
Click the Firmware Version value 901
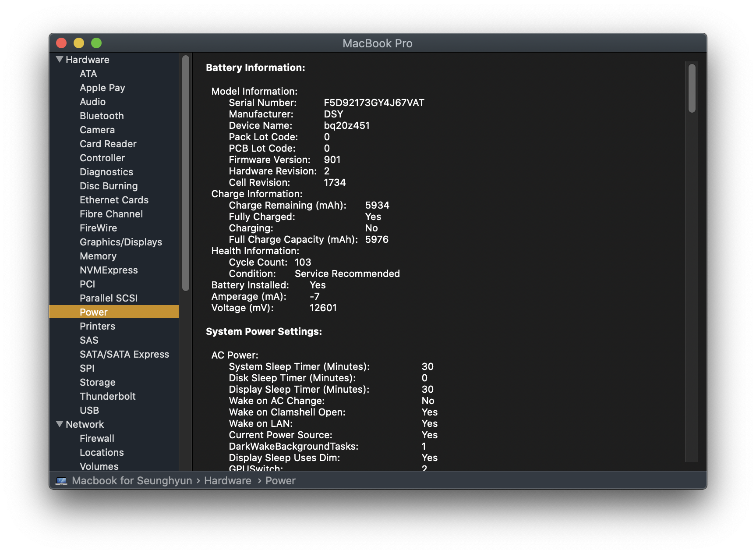click(332, 160)
